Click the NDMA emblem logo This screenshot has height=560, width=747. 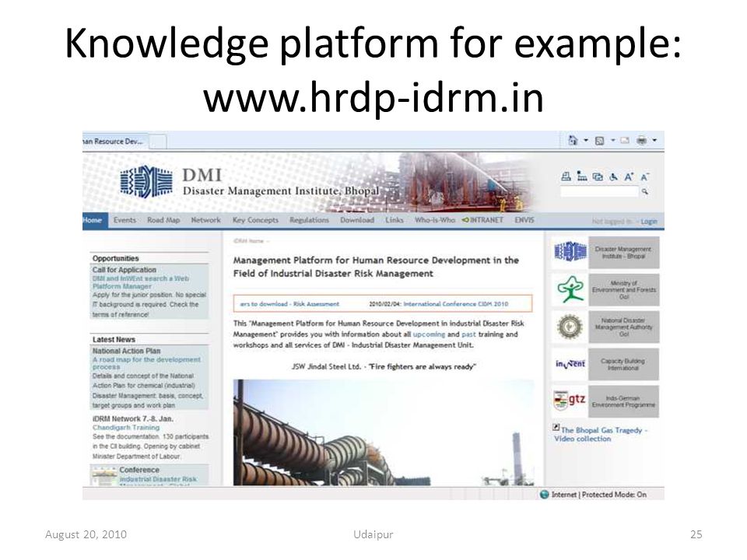point(570,327)
